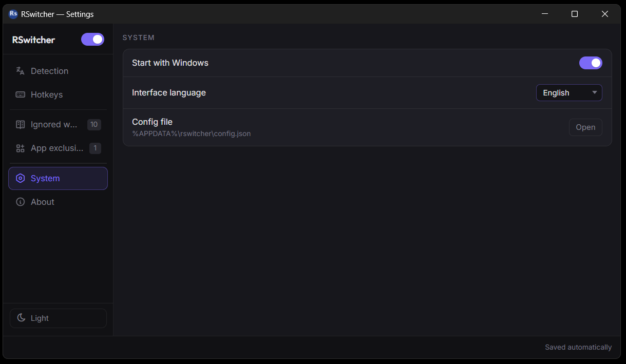The height and width of the screenshot is (364, 626).
Task: Click the Ignored words book icon
Action: click(x=21, y=124)
